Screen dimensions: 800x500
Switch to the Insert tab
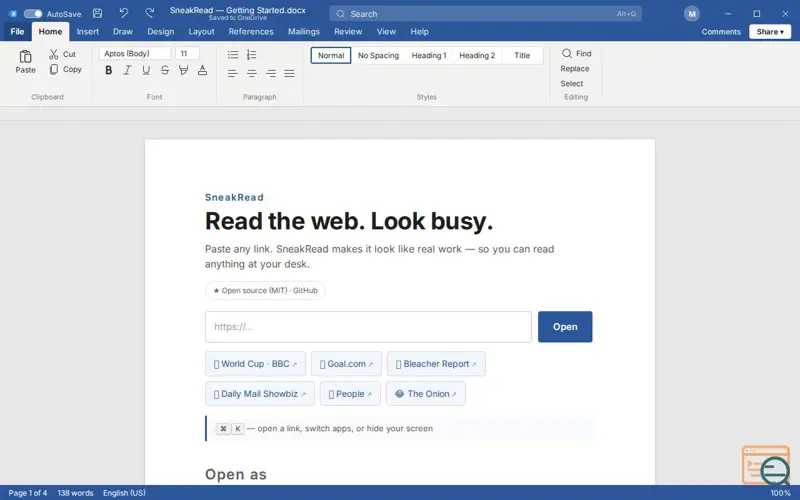pos(88,32)
